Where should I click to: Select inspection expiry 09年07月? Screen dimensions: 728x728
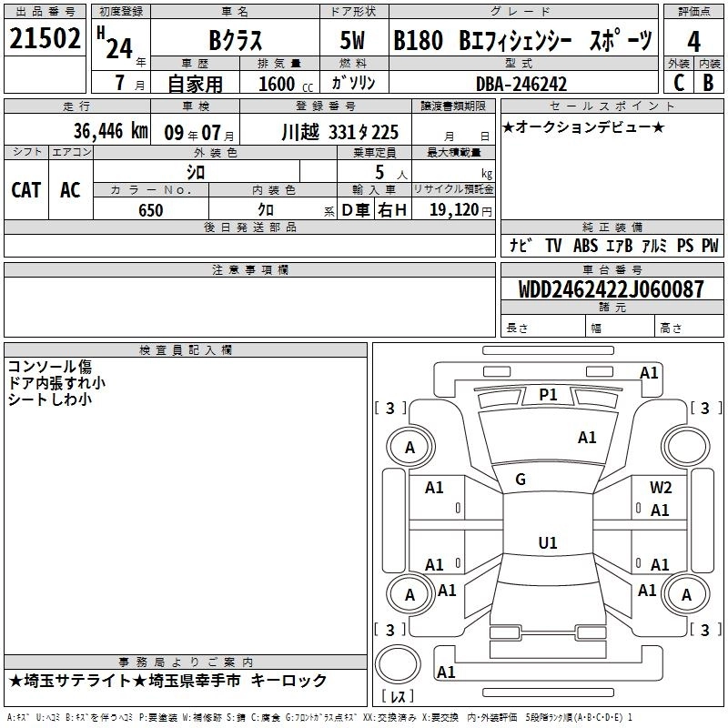coord(199,133)
